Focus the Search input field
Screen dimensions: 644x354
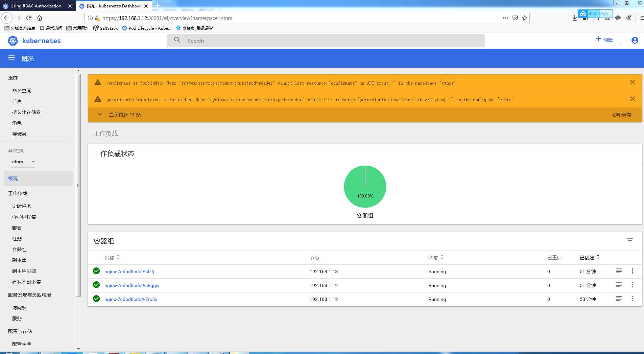[x=326, y=41]
